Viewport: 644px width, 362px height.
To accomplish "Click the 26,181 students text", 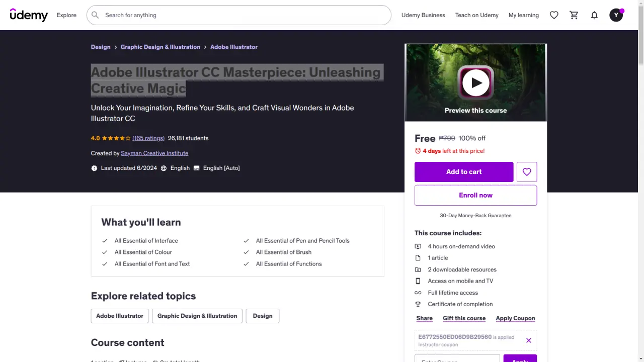I will [188, 138].
